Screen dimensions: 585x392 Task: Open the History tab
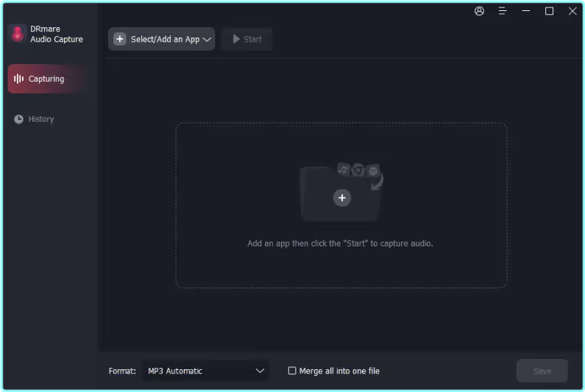pos(35,119)
